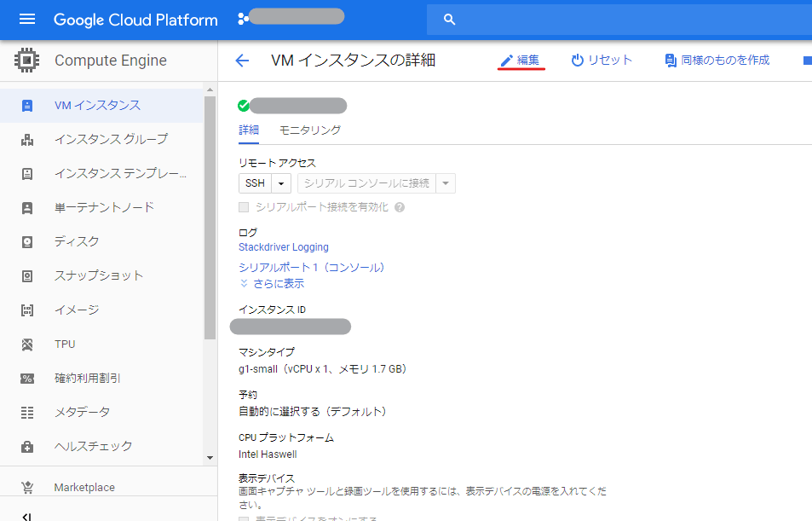
Task: Click the 確約利用割引 percent icon
Action: [27, 379]
